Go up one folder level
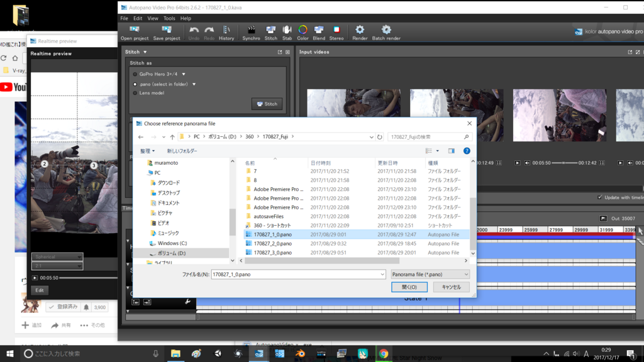The height and width of the screenshot is (362, 644). [172, 137]
